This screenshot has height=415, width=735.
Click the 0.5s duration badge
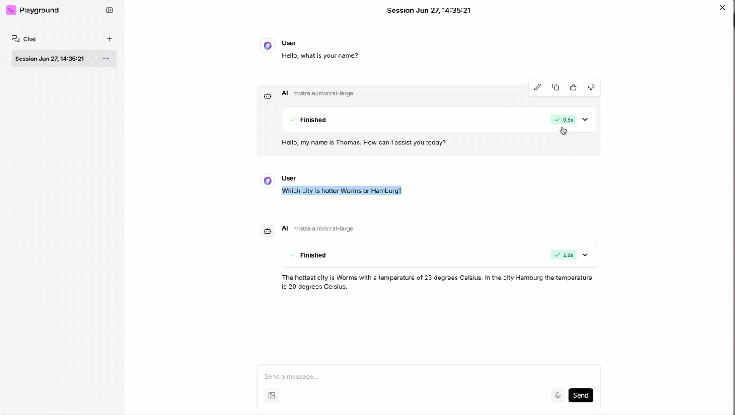point(563,119)
